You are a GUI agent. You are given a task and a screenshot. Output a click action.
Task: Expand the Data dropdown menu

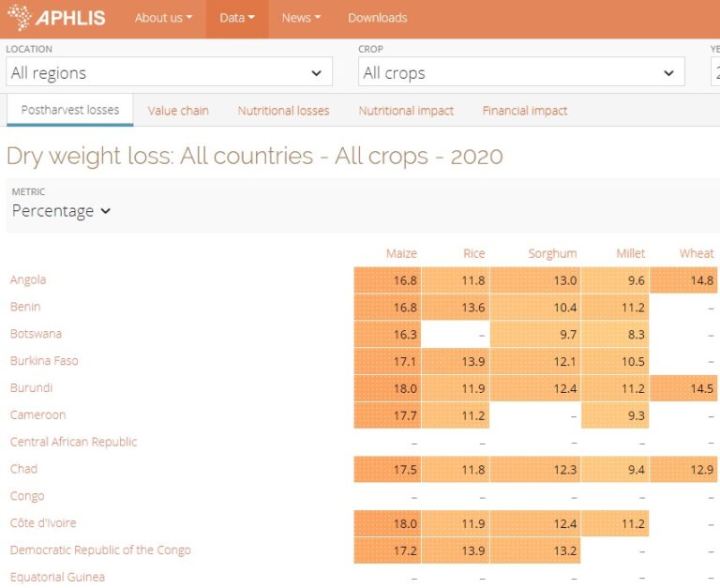point(237,18)
